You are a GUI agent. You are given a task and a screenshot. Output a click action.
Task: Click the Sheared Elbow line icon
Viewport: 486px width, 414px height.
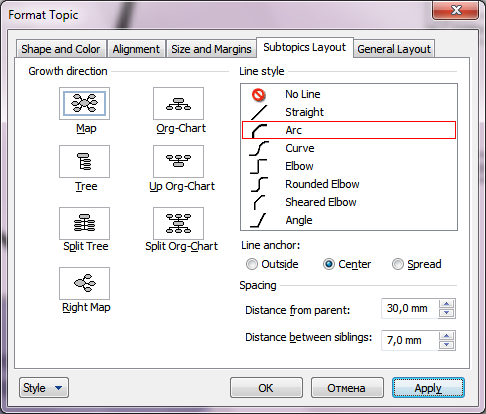259,202
